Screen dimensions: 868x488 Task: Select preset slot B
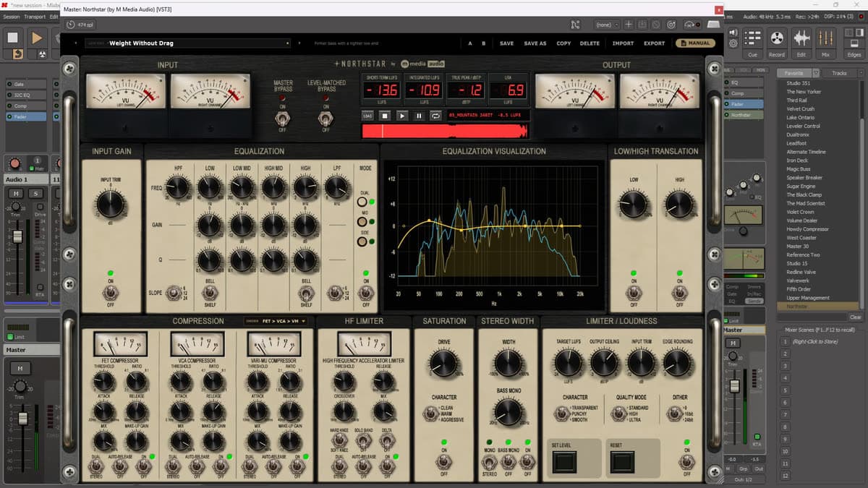pos(484,43)
